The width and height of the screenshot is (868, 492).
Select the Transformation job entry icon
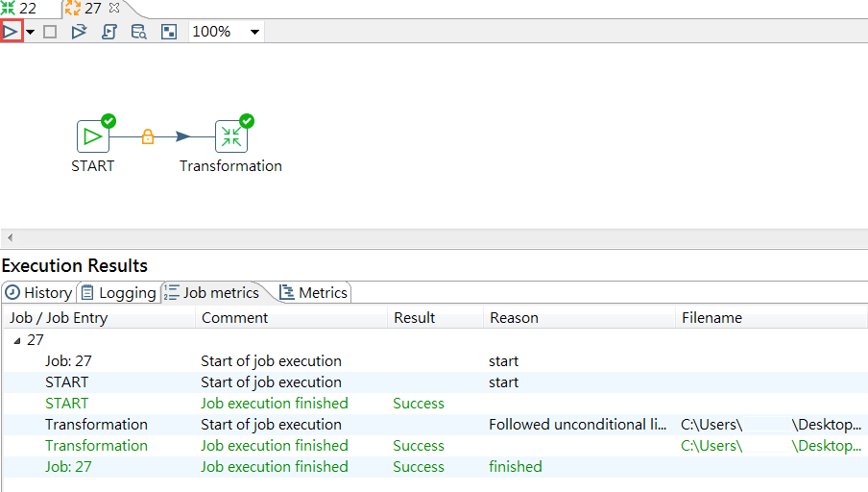[230, 136]
